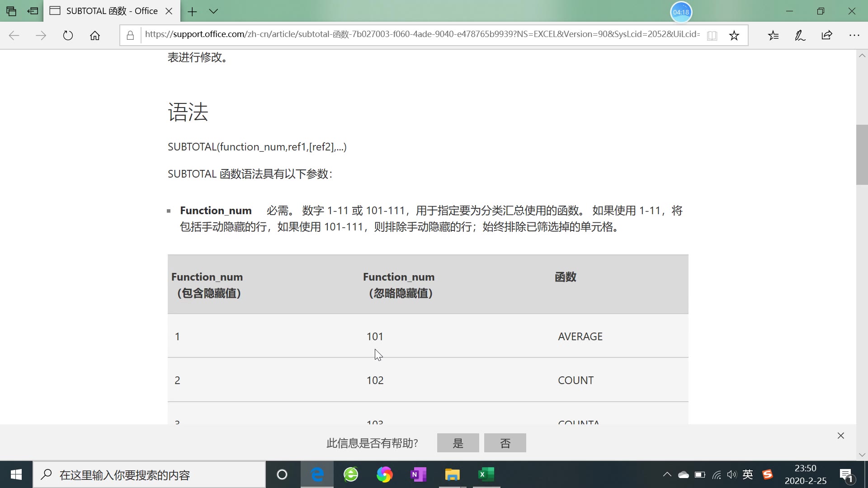Screen dimensions: 868x488
Task: Go to home page icon
Action: tap(95, 35)
